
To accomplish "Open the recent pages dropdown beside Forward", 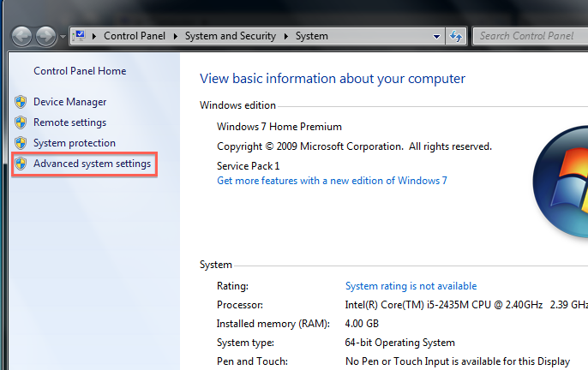I will click(x=63, y=37).
